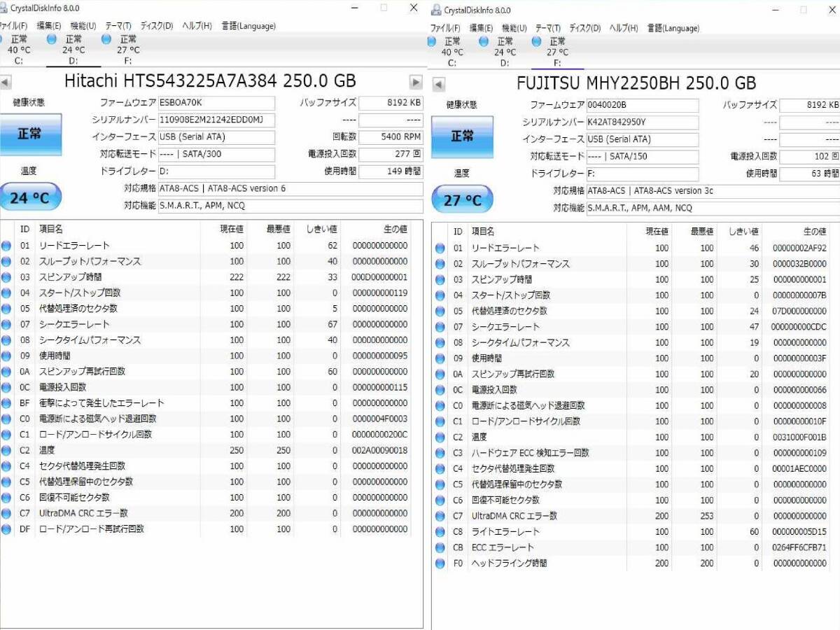Screen dimensions: 840x630
Task: Go to previous disk from Hitachi drive
Action: [x=6, y=82]
